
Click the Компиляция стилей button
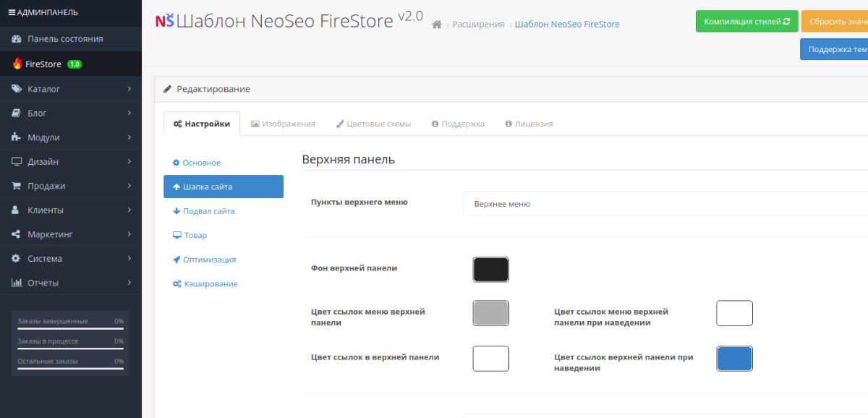coord(747,21)
